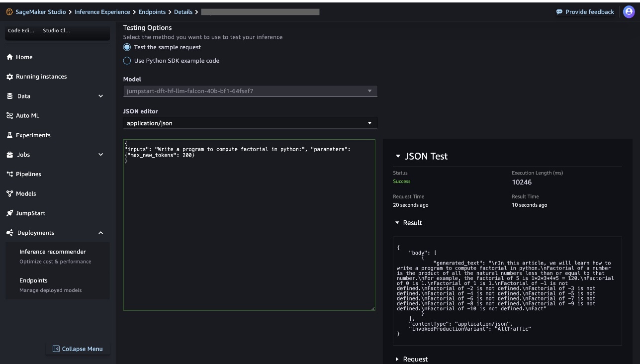640x364 pixels.
Task: Expand the Request section
Action: (397, 359)
